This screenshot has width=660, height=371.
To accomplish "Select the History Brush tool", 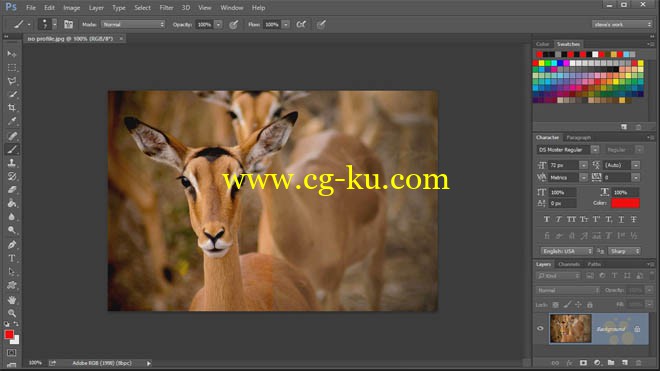I will [11, 176].
